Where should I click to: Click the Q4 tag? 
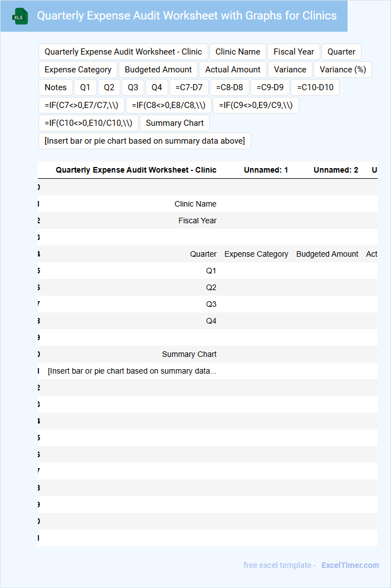pos(157,87)
